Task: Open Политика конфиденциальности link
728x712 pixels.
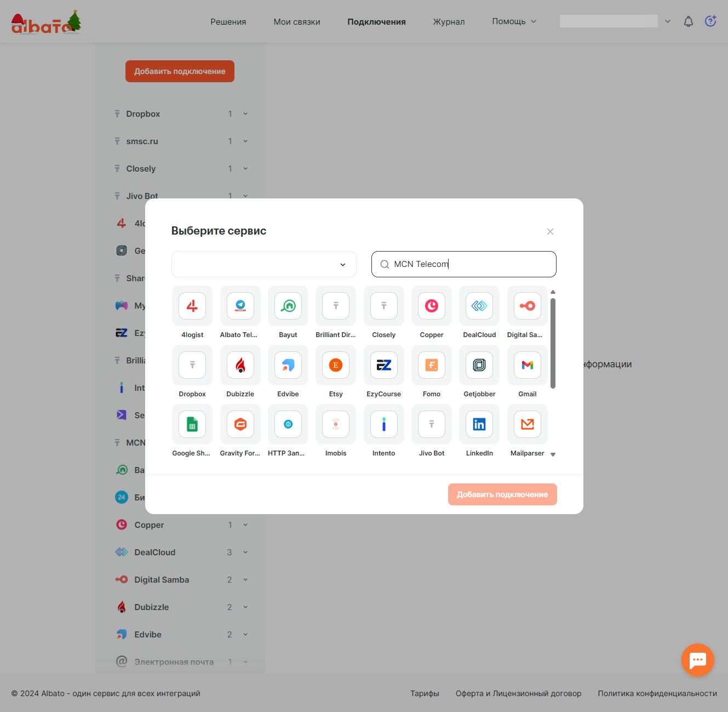Action: tap(657, 693)
